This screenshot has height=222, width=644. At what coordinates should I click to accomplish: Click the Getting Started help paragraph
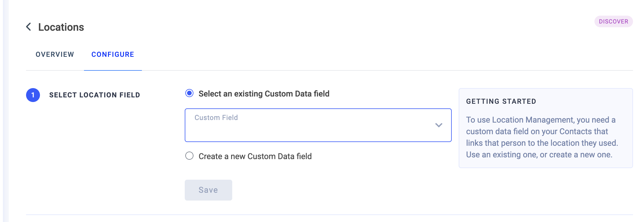click(541, 137)
